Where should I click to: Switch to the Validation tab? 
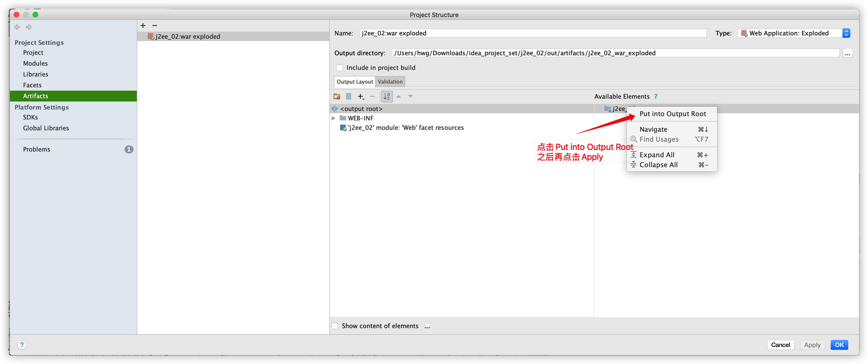coord(390,82)
